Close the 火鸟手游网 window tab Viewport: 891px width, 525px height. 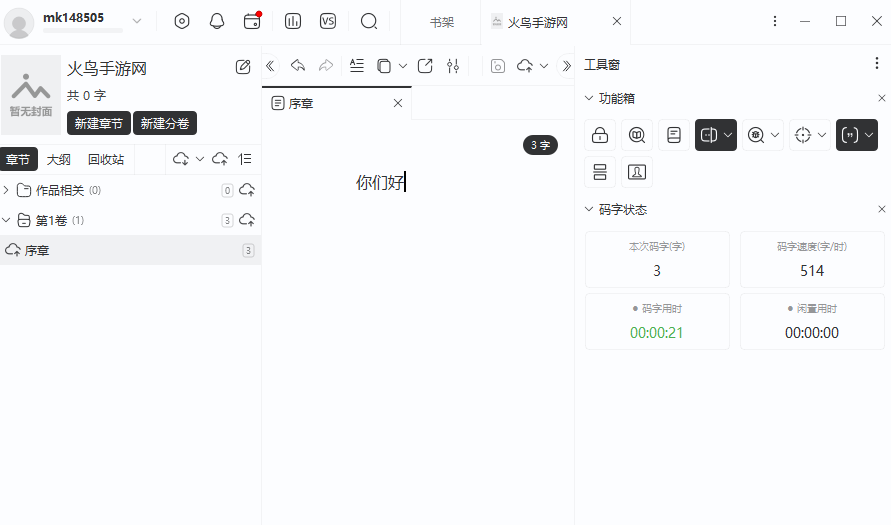[617, 22]
